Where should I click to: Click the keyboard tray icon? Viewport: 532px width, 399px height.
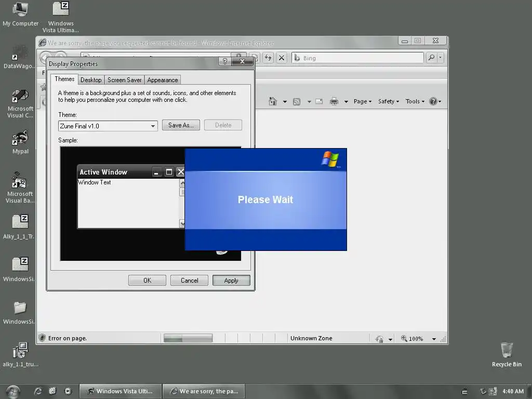click(x=465, y=392)
